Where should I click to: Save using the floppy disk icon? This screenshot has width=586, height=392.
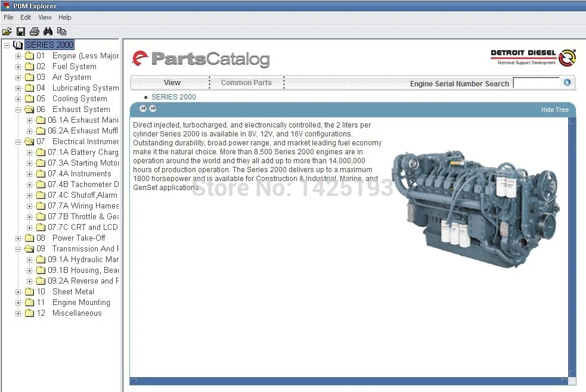pos(21,32)
